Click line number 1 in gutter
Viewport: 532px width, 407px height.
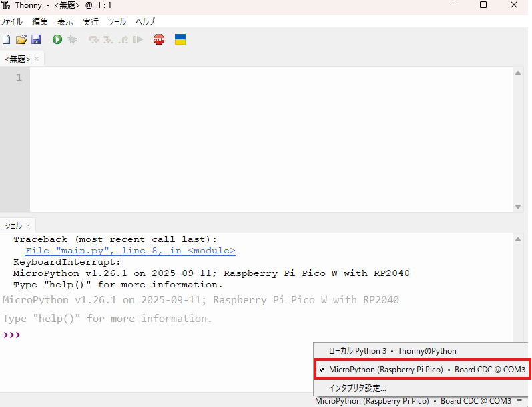19,78
